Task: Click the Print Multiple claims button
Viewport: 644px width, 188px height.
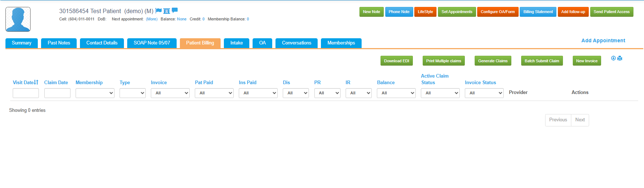Action: (x=444, y=61)
